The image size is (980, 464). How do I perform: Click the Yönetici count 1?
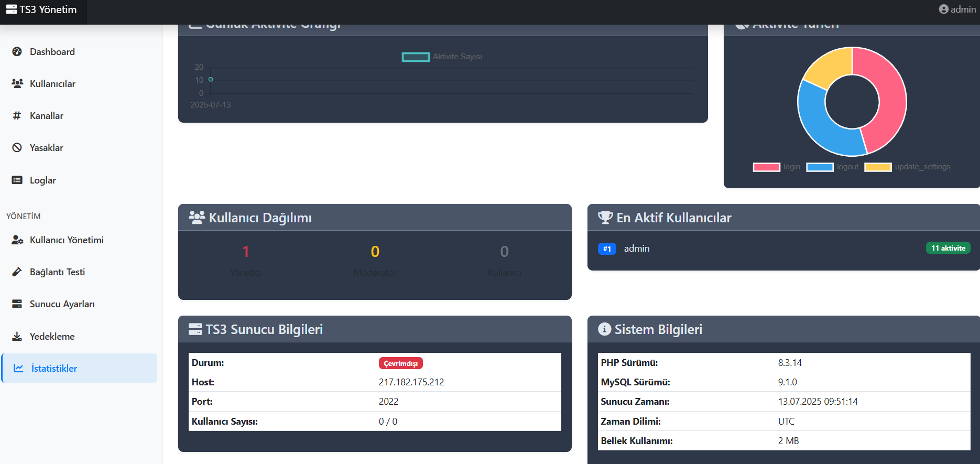(245, 252)
